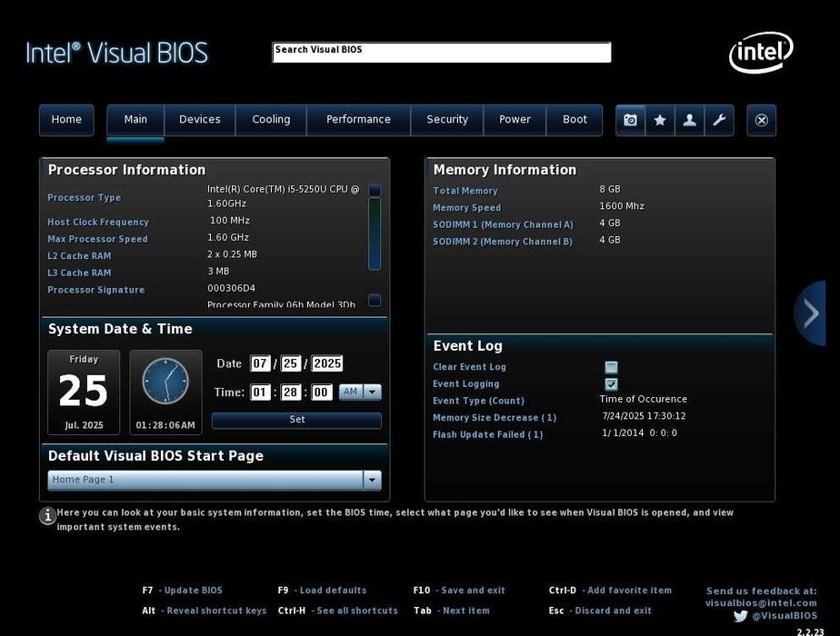Viewport: 840px width, 636px height.
Task: Click the 7/24/2025 17:30:12 timestamp
Action: click(x=644, y=416)
